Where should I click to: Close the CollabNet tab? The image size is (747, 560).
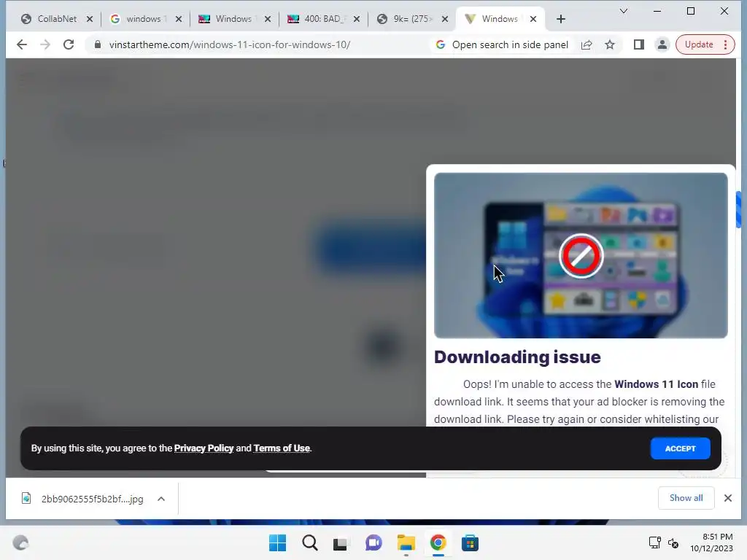pos(90,19)
